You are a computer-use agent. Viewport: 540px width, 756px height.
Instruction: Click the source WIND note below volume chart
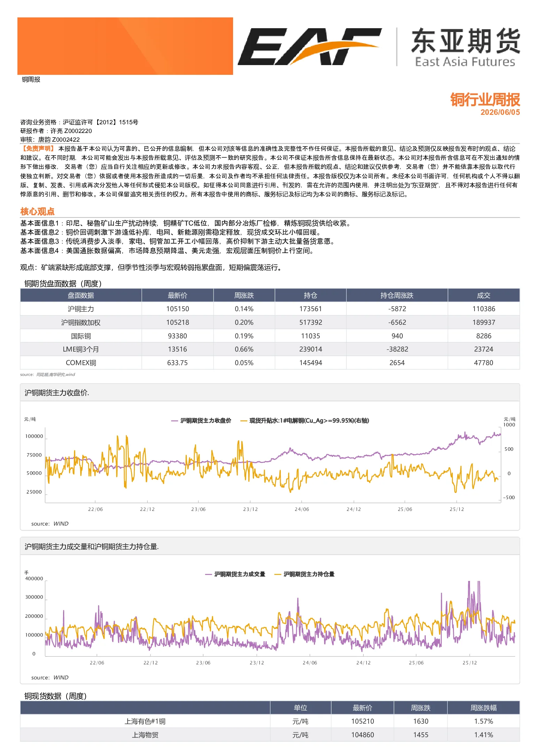(x=50, y=677)
